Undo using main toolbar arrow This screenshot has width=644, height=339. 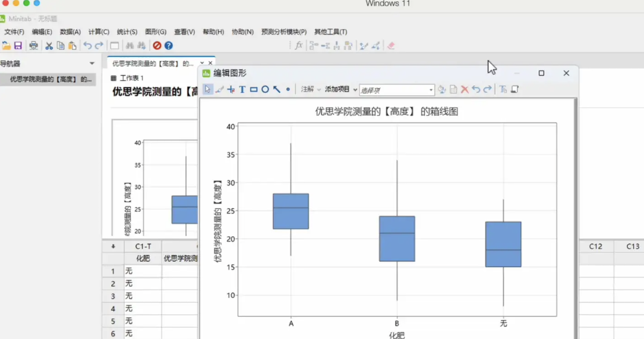87,46
